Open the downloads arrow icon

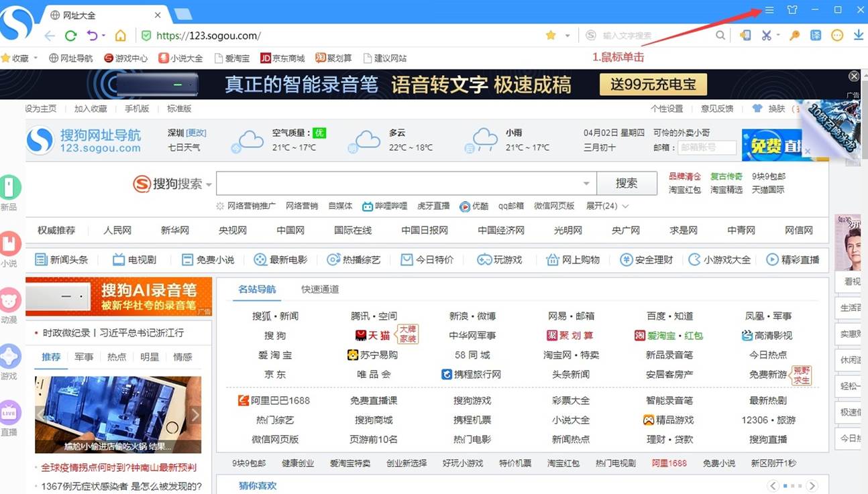(858, 36)
